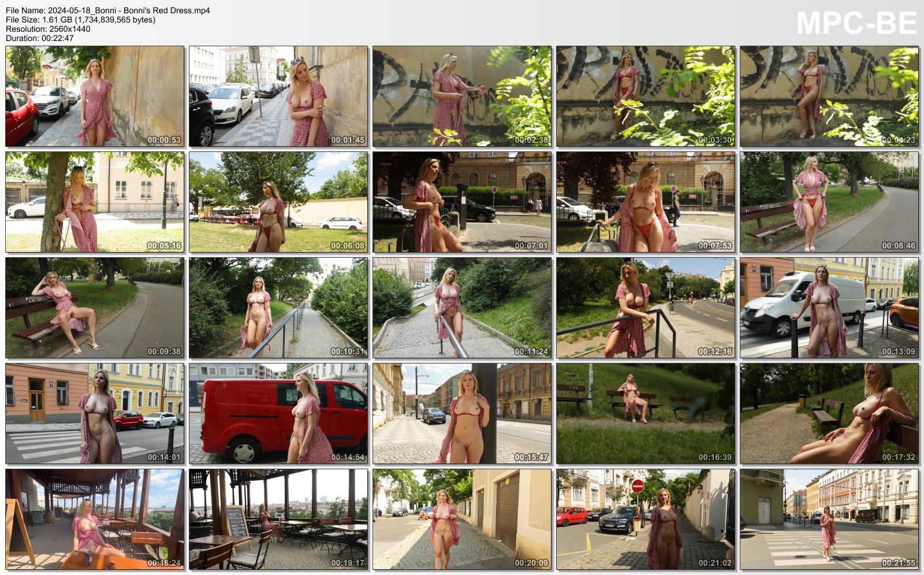The image size is (924, 575).
Task: Click the Resolution 2560x1440 text
Action: coord(48,29)
